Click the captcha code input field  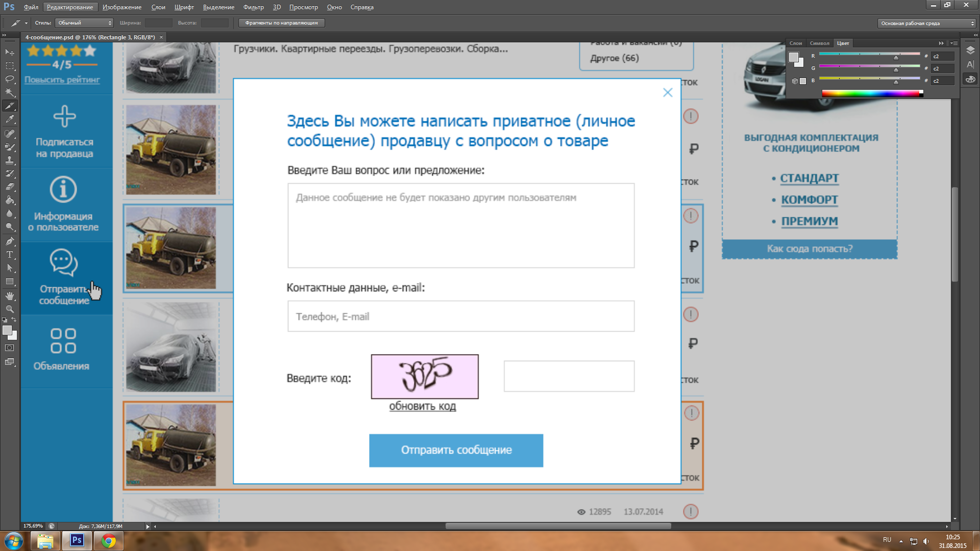tap(569, 377)
